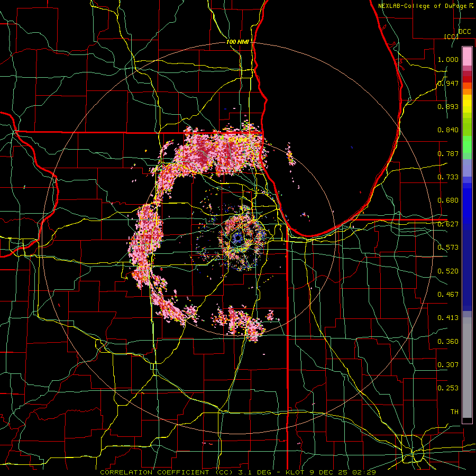This screenshot has width=476, height=476.
Task: Click the pink top segment of color bar
Action: 467,56
